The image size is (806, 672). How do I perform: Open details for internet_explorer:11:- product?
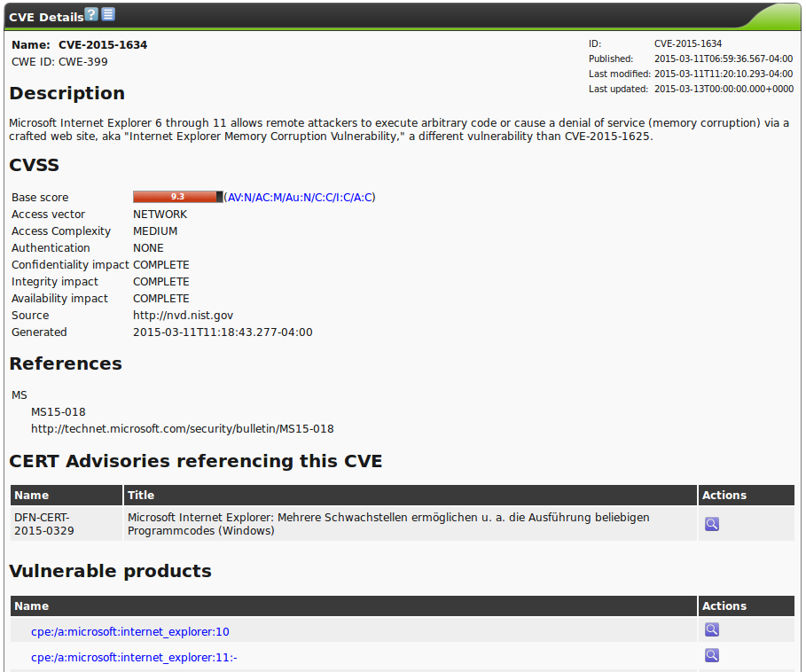[712, 655]
